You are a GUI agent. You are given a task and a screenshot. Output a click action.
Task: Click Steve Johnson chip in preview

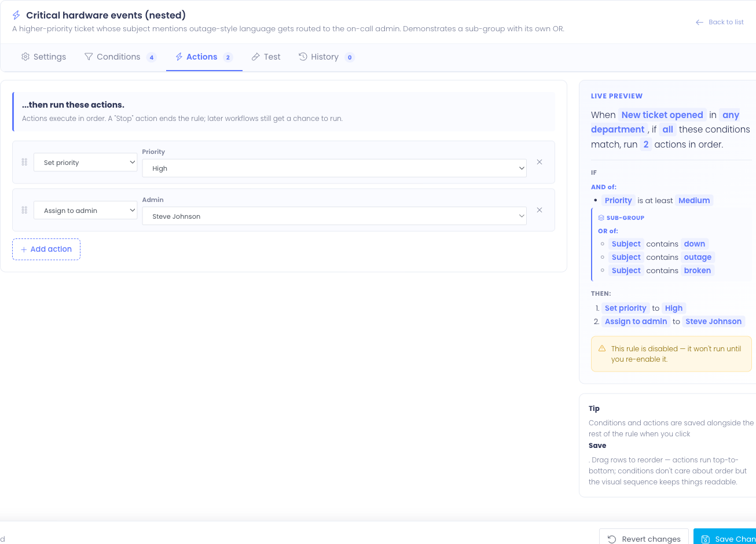713,321
